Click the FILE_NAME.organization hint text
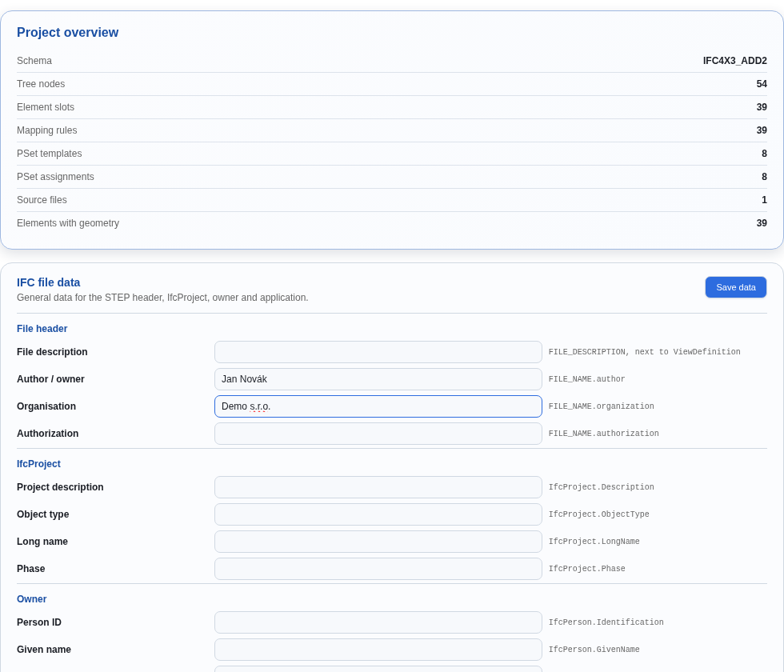 click(601, 406)
